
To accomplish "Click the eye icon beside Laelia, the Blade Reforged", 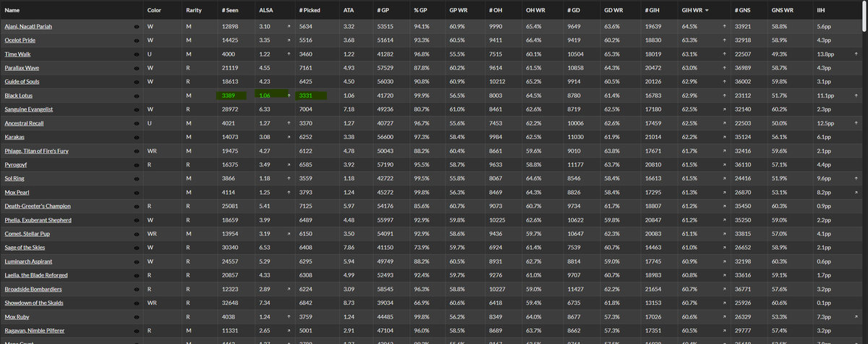I will 137,274.
